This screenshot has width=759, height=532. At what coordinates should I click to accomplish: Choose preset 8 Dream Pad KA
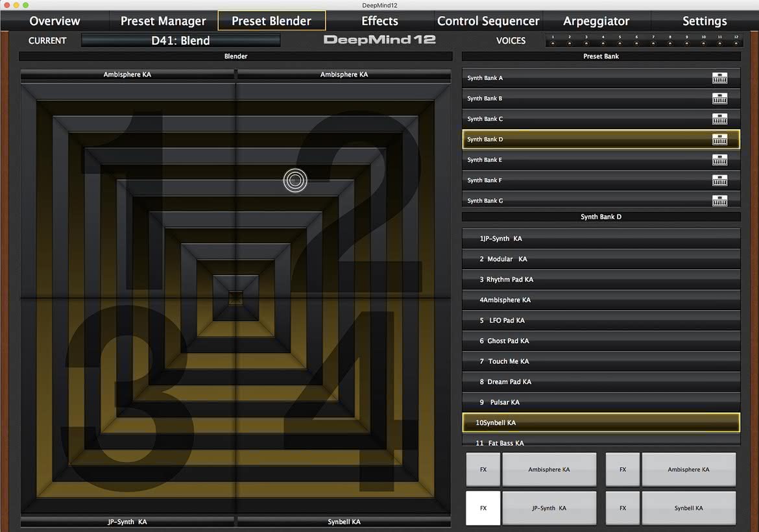(601, 382)
